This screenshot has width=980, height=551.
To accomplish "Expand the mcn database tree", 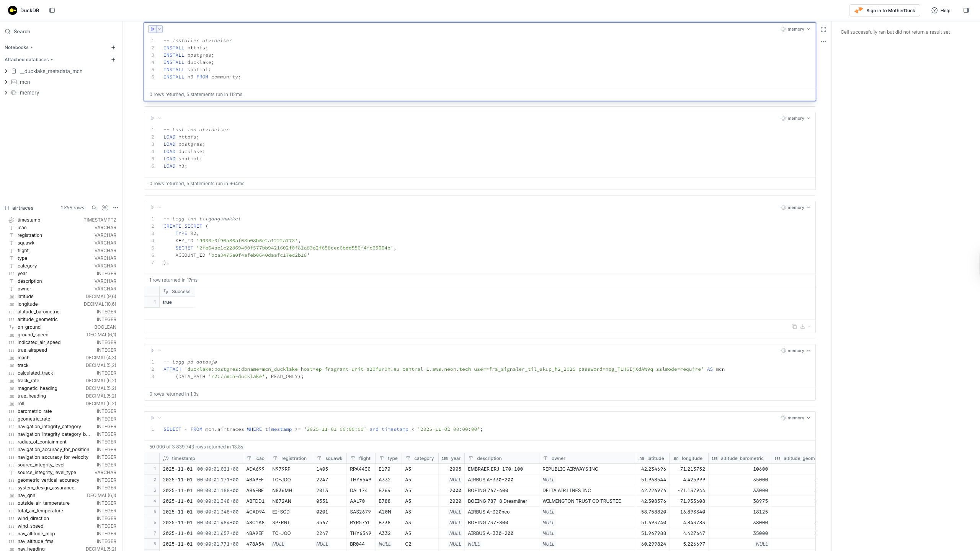I will [6, 82].
